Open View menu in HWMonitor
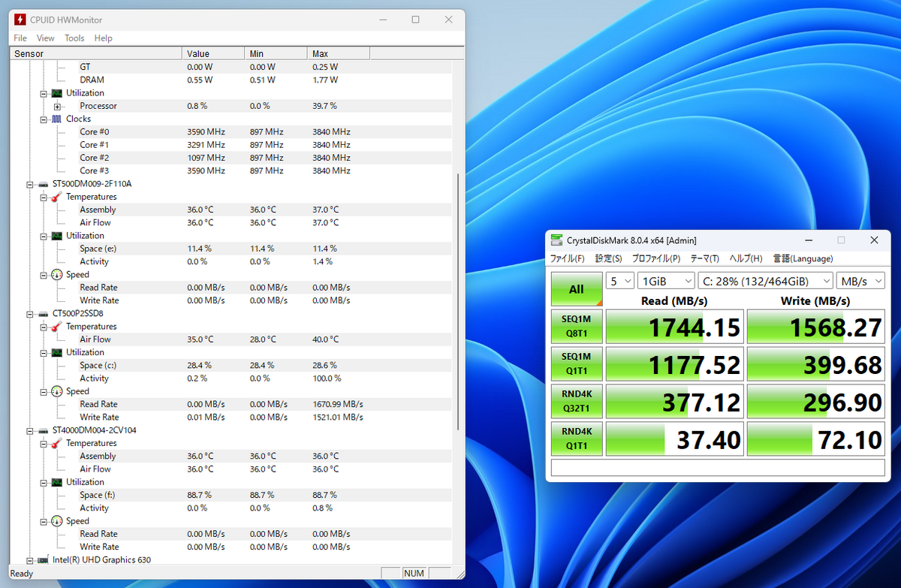Image resolution: width=901 pixels, height=588 pixels. [x=45, y=38]
